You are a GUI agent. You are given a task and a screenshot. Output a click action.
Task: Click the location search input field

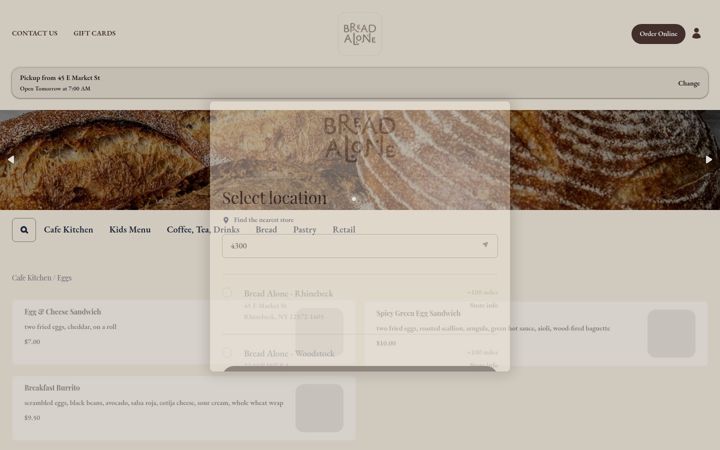click(x=360, y=246)
